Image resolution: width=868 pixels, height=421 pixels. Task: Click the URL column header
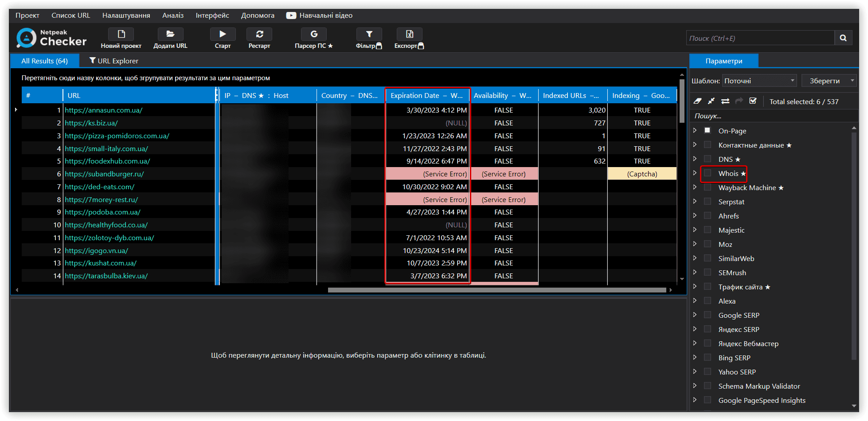(139, 95)
